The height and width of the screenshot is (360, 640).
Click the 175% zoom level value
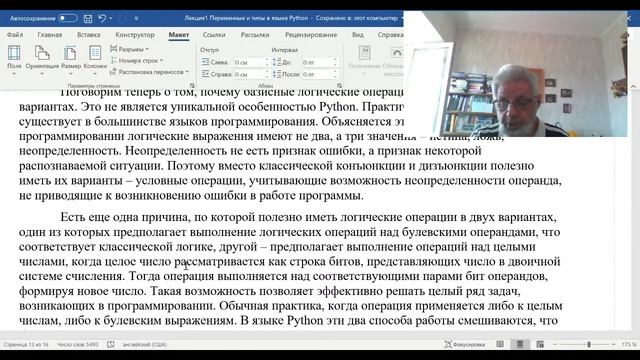coord(629,344)
